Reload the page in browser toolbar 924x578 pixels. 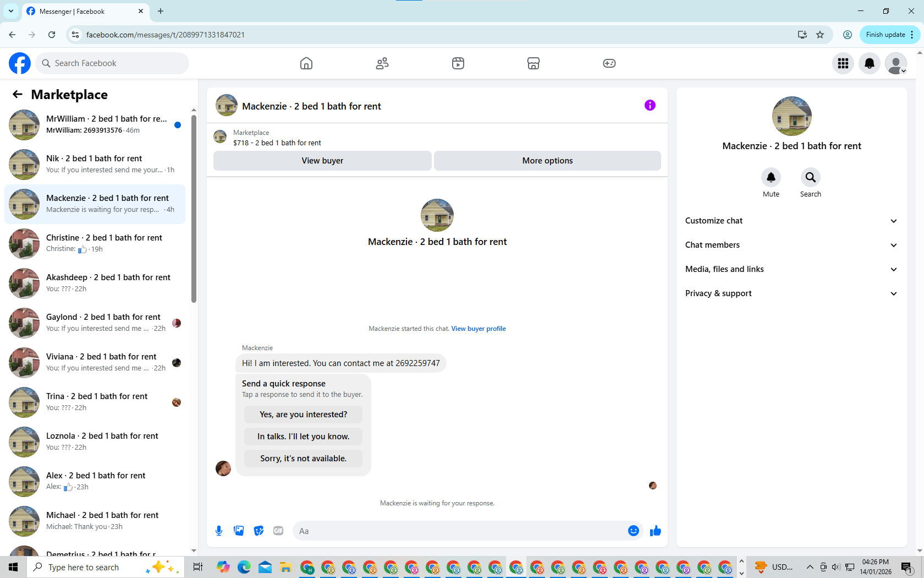point(52,35)
